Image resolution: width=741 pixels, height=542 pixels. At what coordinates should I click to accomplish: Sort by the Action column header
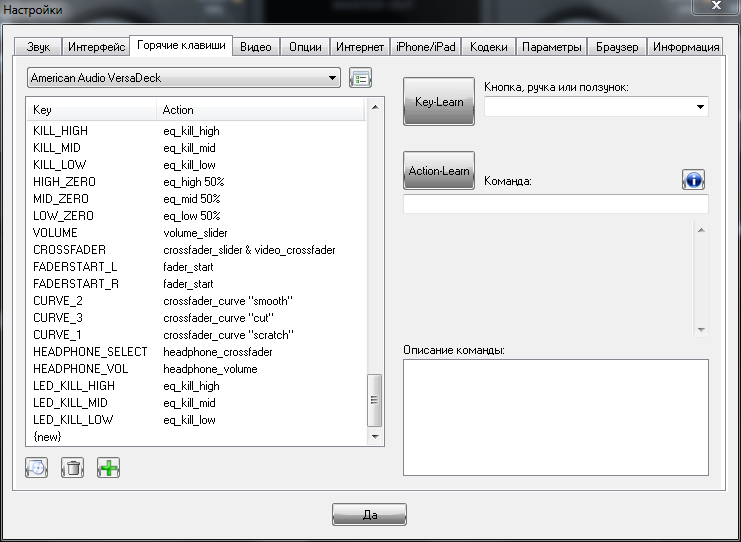pos(261,110)
